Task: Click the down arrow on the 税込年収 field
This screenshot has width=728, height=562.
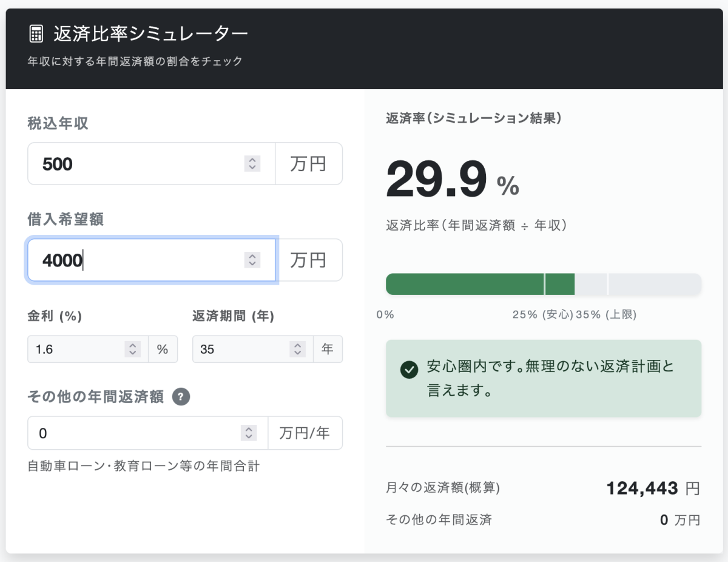Action: pyautogui.click(x=252, y=167)
